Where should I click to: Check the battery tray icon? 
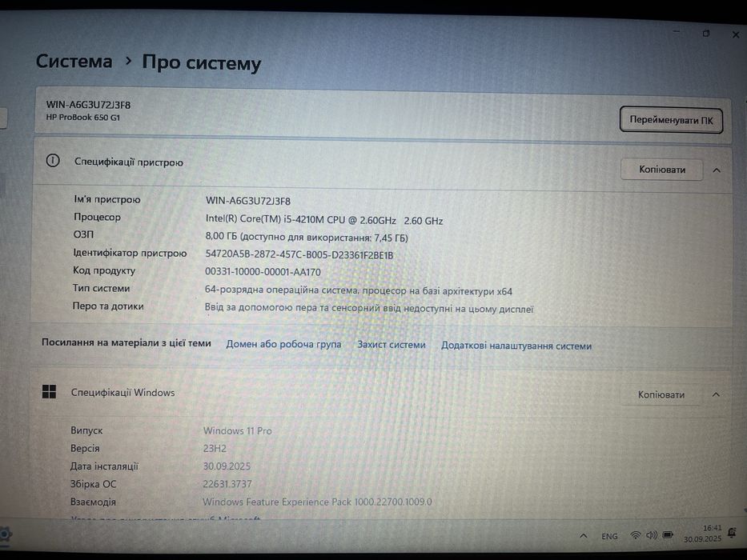coord(668,535)
